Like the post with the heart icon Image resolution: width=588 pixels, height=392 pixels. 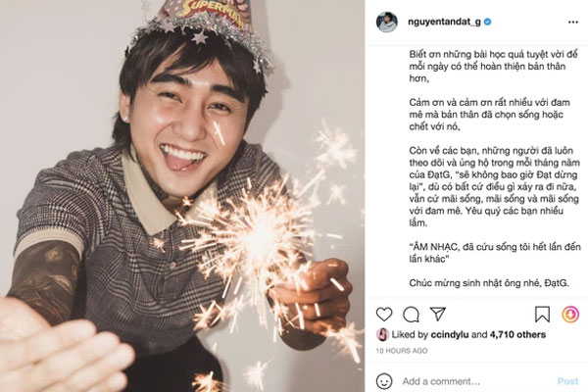[x=384, y=315]
